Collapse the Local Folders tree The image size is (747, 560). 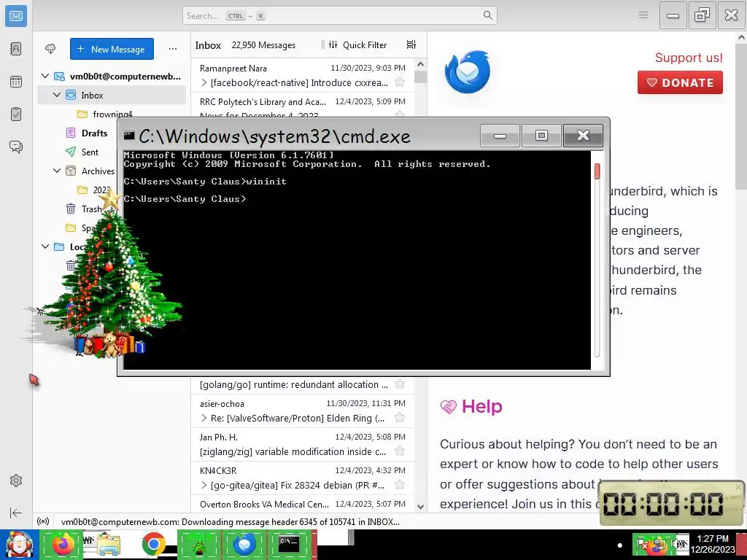click(x=45, y=246)
